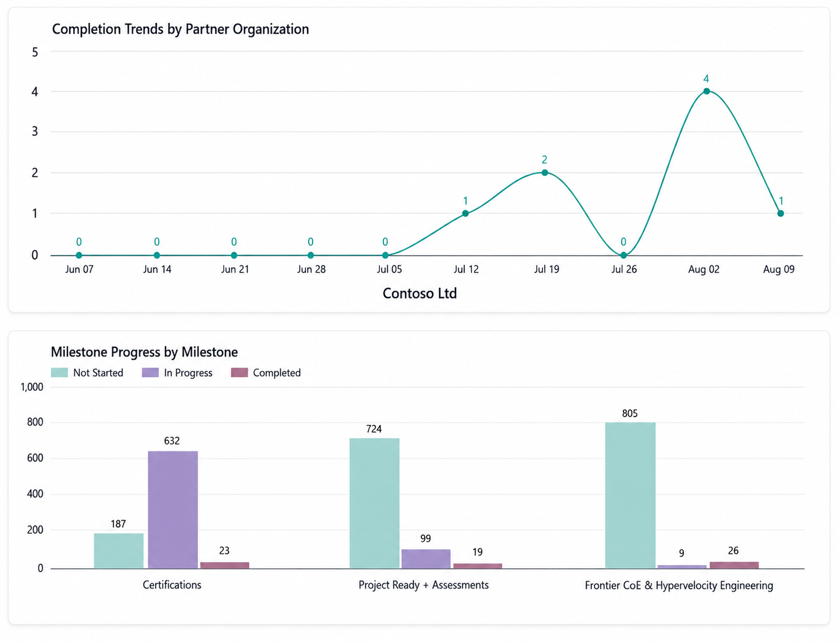
Task: Select the Aug 09 data point valued 1
Action: (x=781, y=214)
